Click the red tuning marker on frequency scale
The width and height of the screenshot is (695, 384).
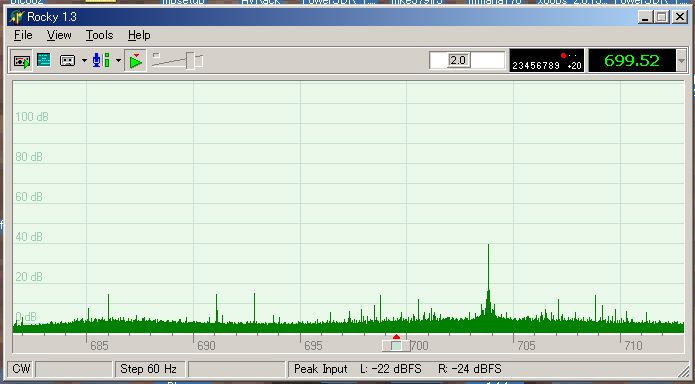396,337
